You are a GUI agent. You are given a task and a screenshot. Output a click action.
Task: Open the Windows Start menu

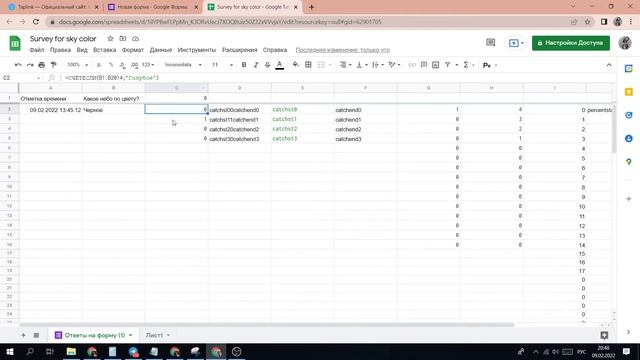point(10,351)
